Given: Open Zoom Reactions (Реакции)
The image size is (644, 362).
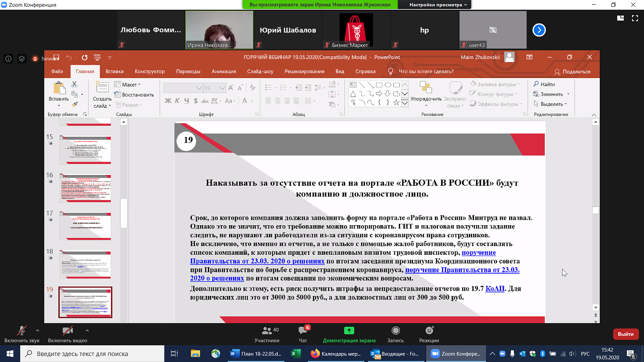Looking at the screenshot, I should coord(429,334).
